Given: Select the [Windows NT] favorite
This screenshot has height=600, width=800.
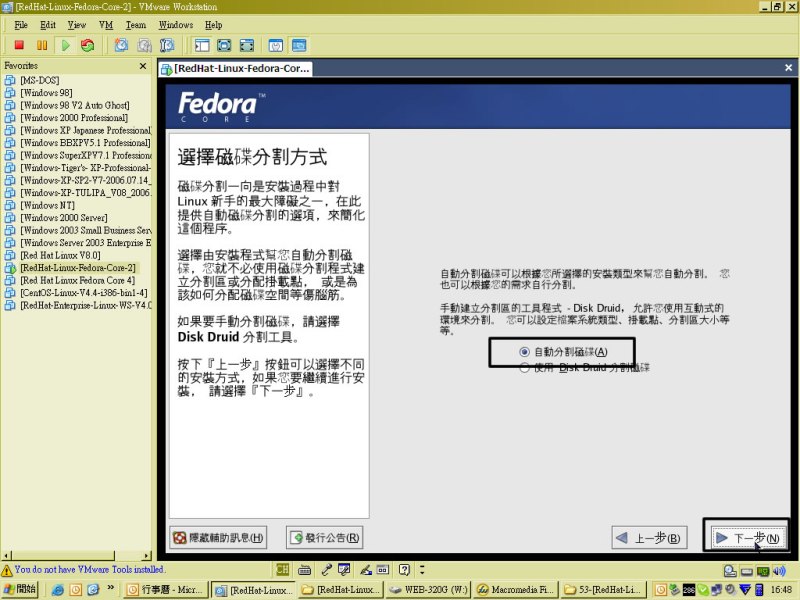Looking at the screenshot, I should click(x=47, y=205).
